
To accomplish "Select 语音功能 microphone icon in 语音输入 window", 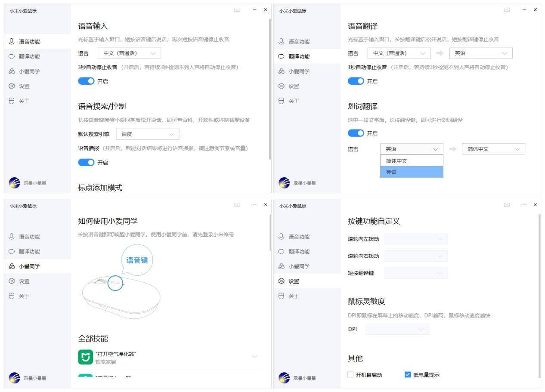I will [x=12, y=42].
